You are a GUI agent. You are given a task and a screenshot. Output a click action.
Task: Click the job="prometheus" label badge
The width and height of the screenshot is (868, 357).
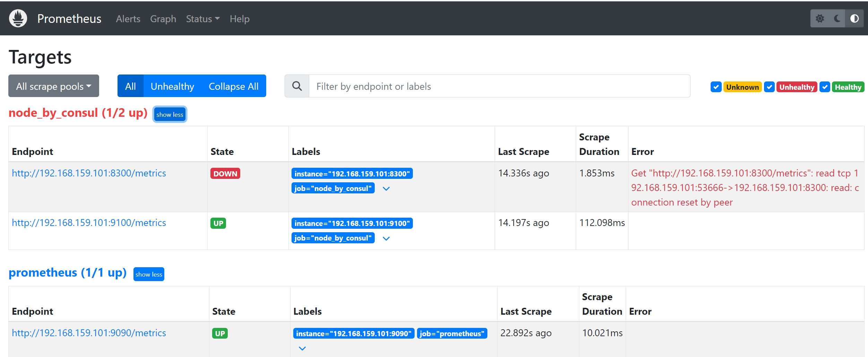coord(452,333)
